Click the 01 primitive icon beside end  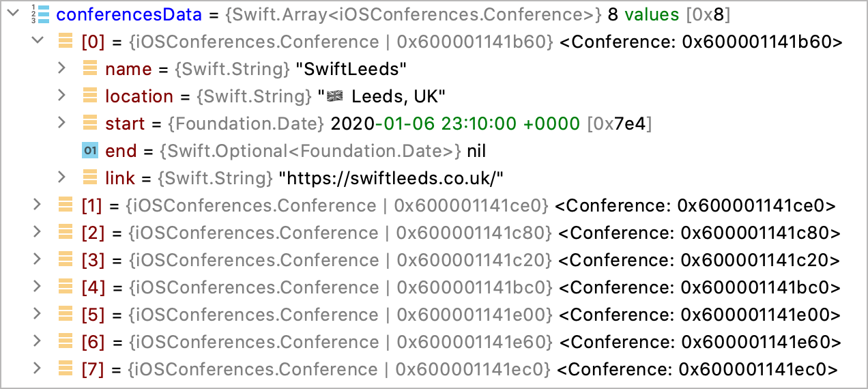point(90,150)
